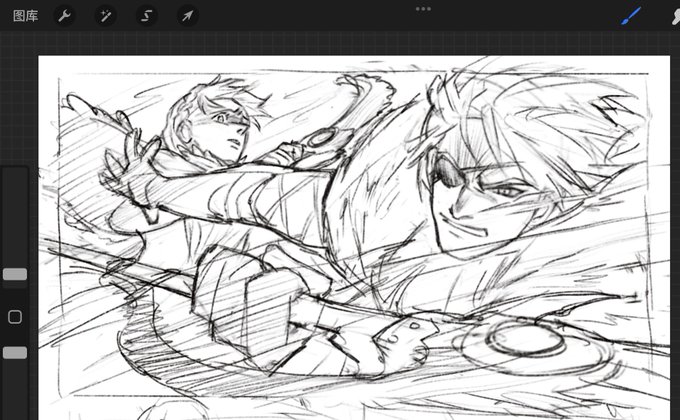Open the 图库 gallery
The width and height of the screenshot is (680, 420).
tap(26, 16)
